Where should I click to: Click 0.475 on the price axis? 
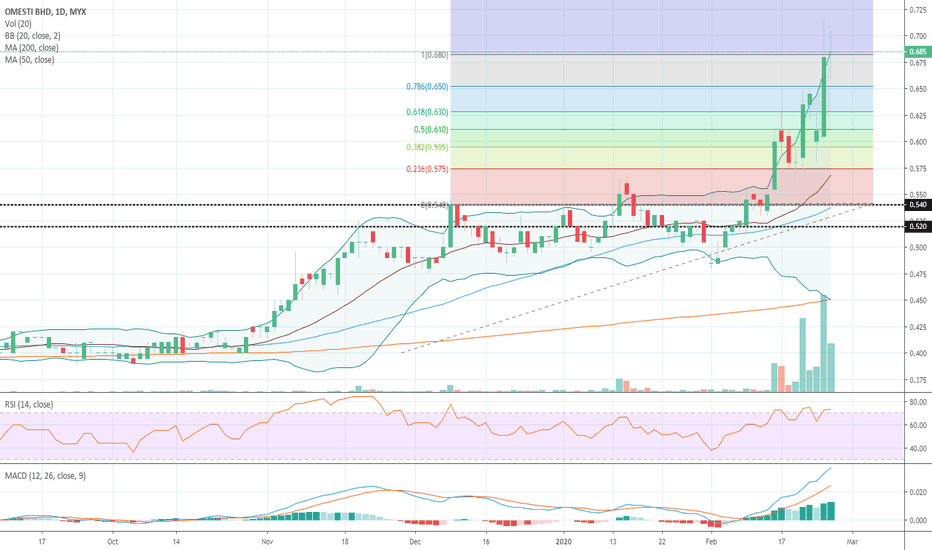click(918, 274)
